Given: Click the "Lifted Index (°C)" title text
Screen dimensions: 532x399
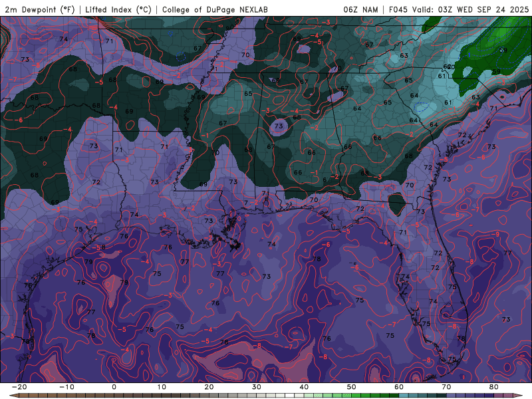Looking at the screenshot, I should (x=118, y=9).
